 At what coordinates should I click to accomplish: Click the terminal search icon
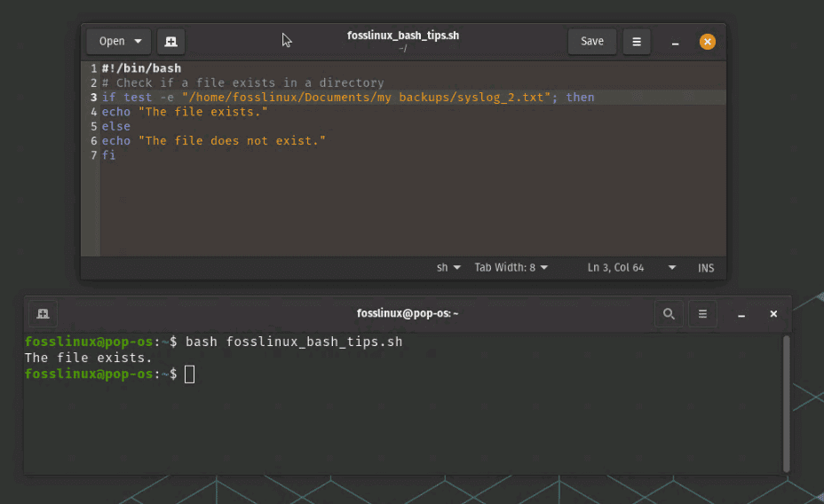click(669, 313)
